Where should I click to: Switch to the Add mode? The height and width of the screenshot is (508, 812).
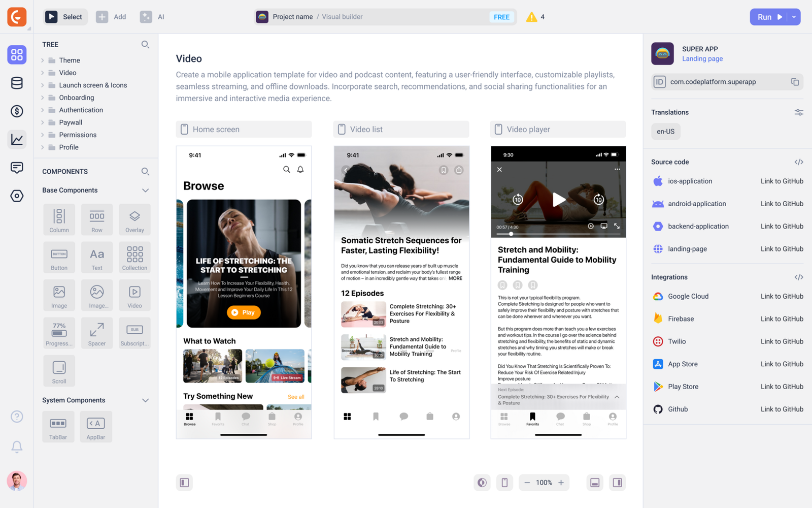coord(111,17)
